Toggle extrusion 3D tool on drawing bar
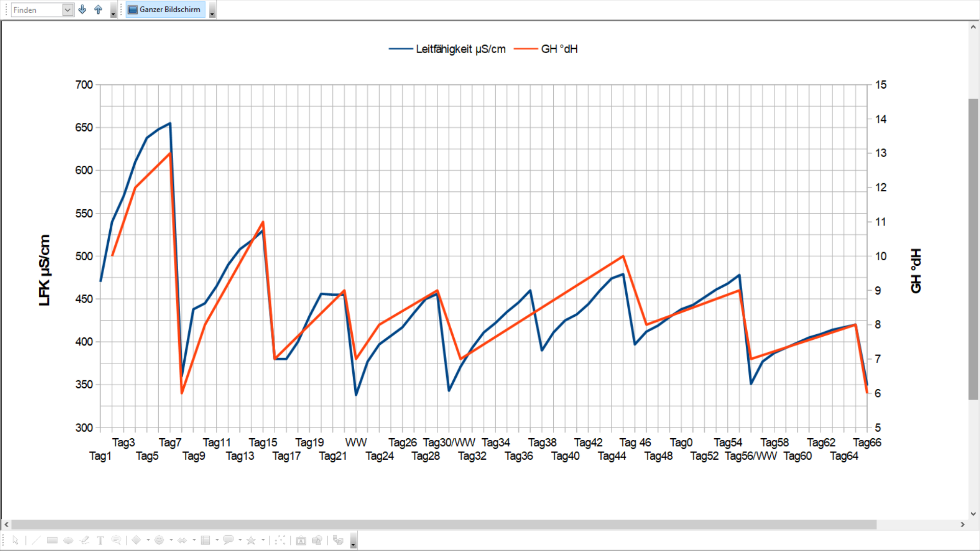The width and height of the screenshot is (980, 551). pyautogui.click(x=338, y=540)
